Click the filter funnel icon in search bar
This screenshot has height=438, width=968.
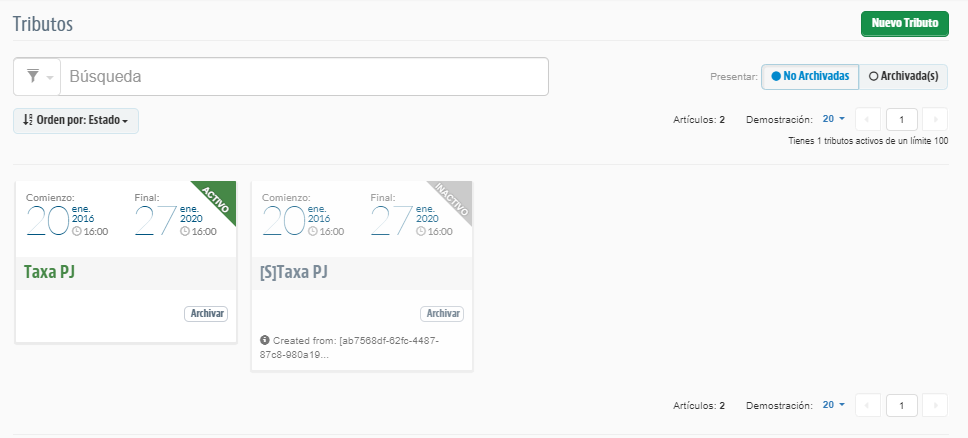[x=33, y=77]
